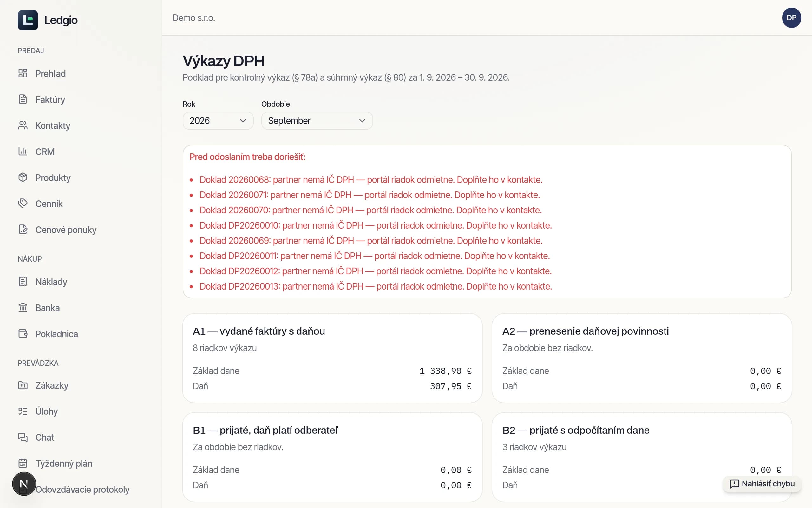
Task: Click the A1 vydané faktúry s daňou heading
Action: tap(259, 331)
